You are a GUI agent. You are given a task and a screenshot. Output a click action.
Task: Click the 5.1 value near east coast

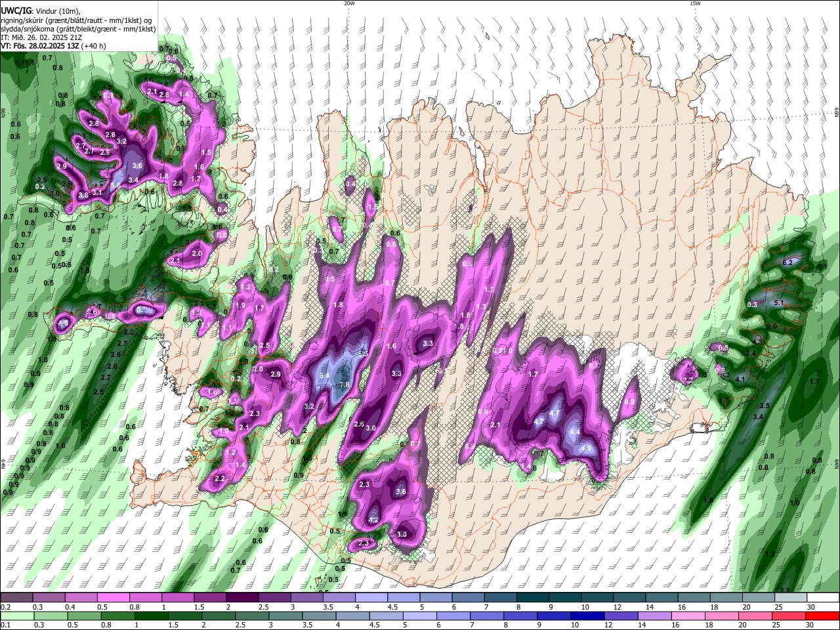tap(780, 303)
